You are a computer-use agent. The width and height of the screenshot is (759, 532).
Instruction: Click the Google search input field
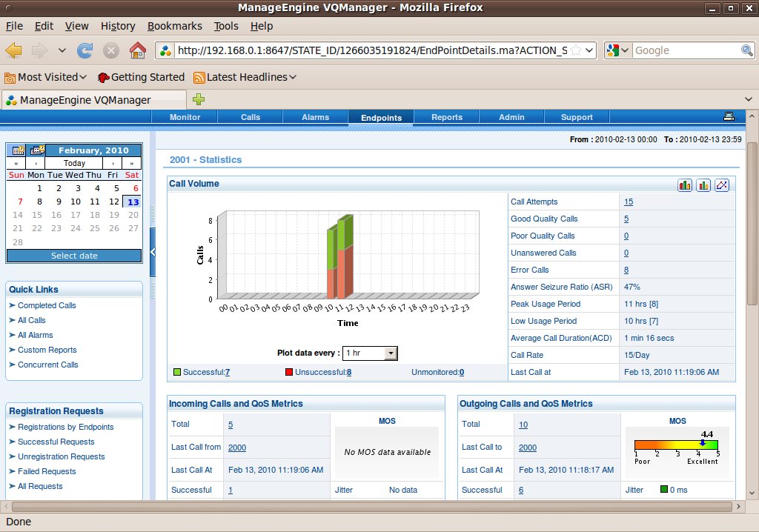click(686, 50)
